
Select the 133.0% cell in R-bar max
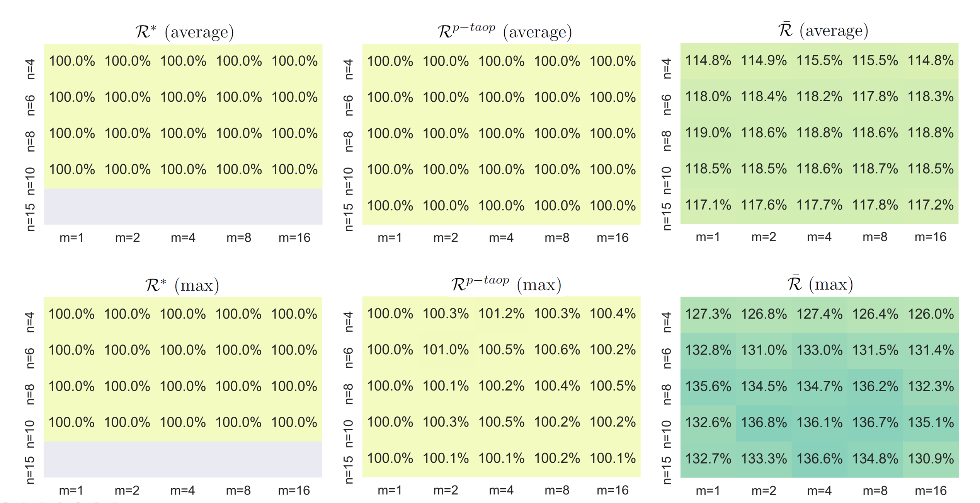tap(819, 350)
